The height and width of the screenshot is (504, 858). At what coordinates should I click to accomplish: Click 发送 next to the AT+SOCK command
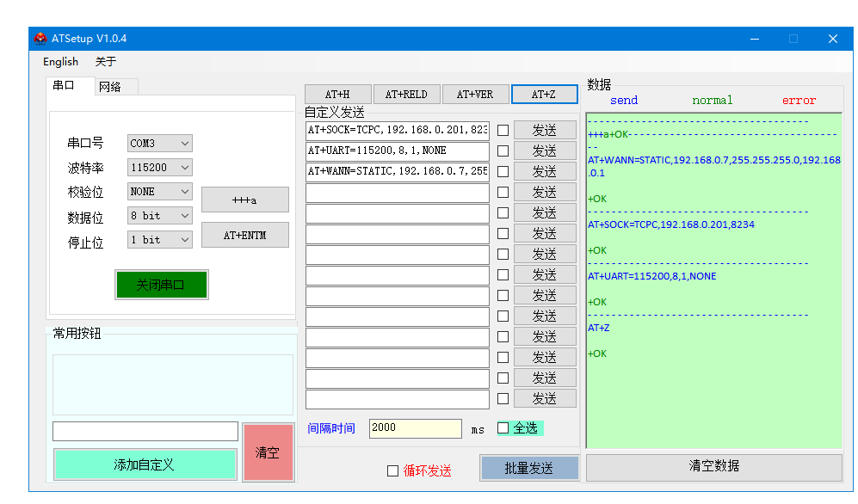[545, 130]
